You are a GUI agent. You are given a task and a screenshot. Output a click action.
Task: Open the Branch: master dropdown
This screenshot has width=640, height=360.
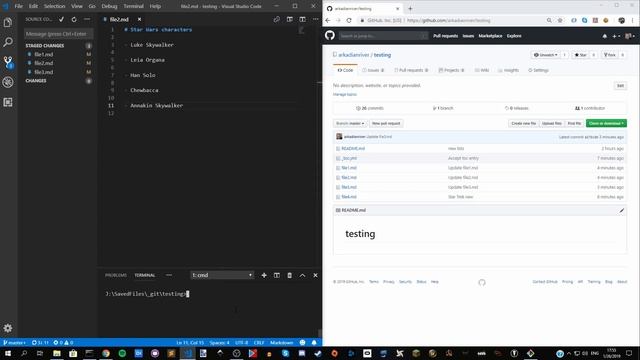[x=350, y=123]
